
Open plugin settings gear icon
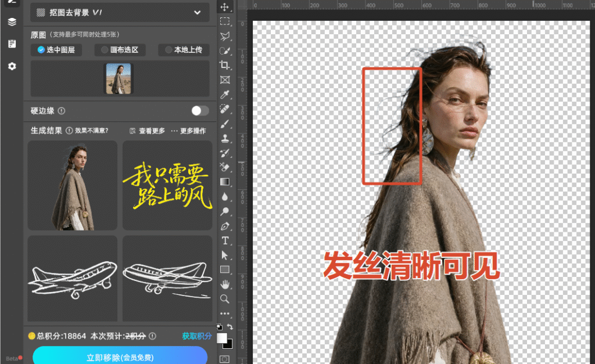[x=12, y=66]
